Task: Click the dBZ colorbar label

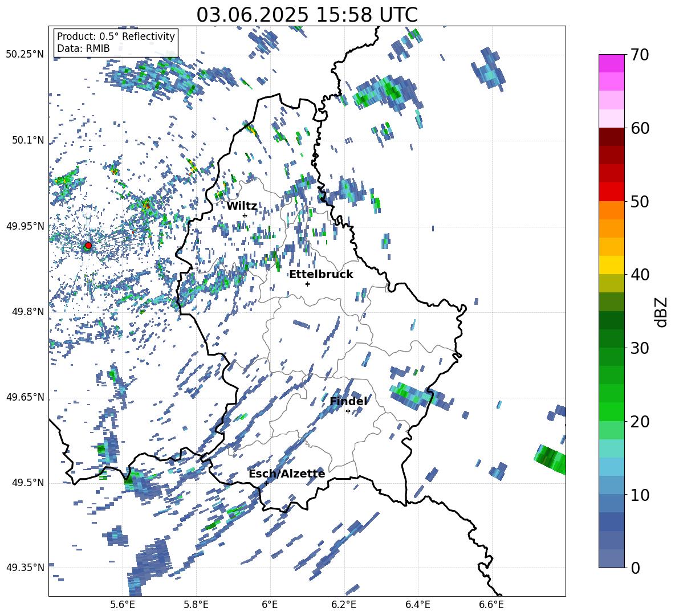Action: (x=661, y=312)
